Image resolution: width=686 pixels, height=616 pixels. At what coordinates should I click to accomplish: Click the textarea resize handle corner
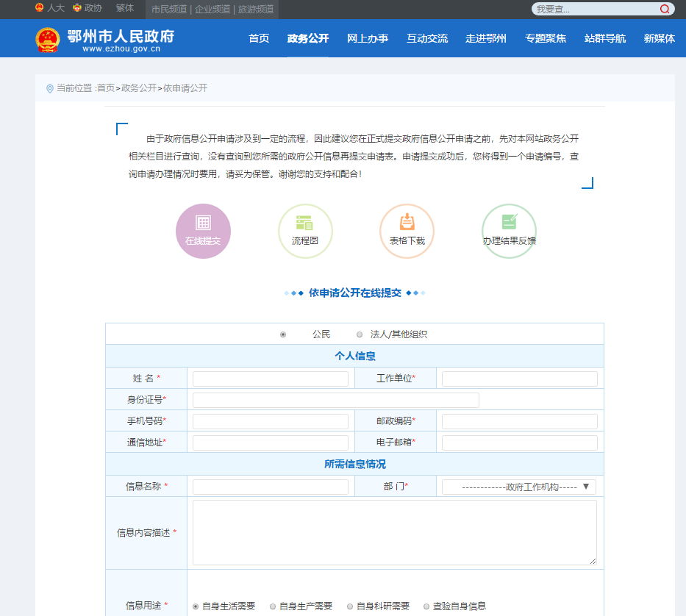(593, 562)
